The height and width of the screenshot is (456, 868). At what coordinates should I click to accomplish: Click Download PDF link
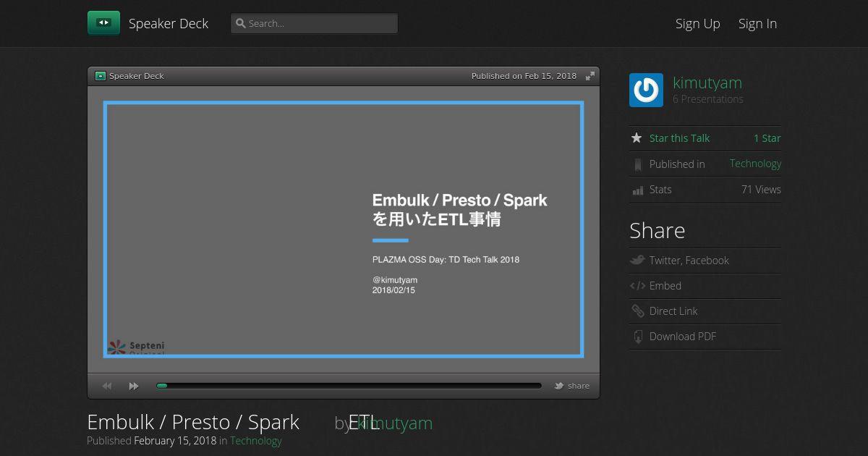coord(683,337)
